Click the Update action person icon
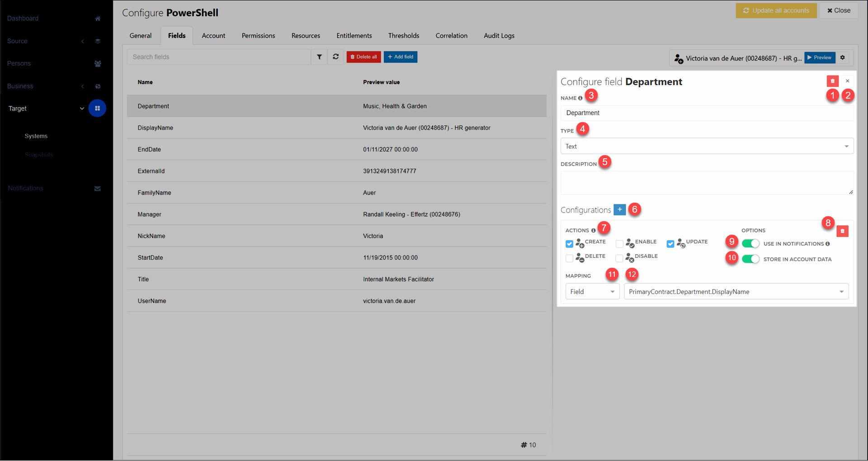Screen dimensions: 868x461 [x=681, y=243]
